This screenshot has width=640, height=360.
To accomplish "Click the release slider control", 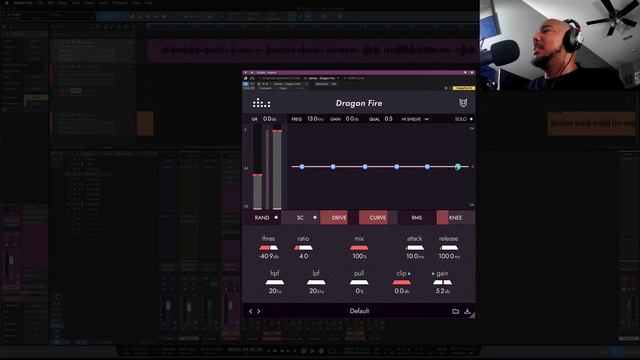I will coord(449,248).
